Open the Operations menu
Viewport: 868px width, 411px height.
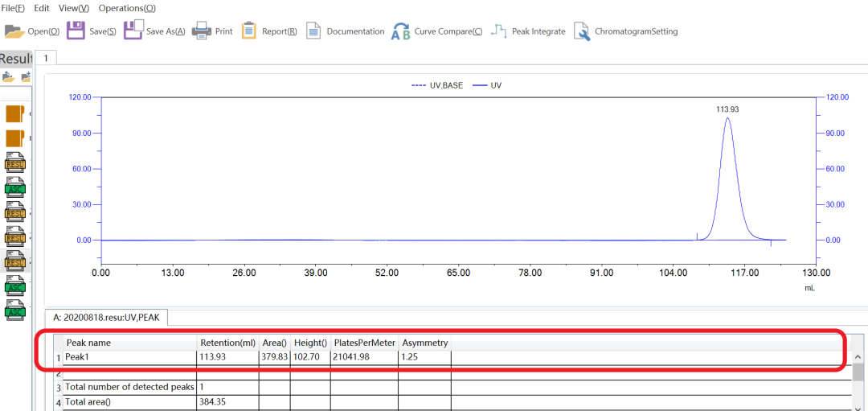pyautogui.click(x=127, y=8)
